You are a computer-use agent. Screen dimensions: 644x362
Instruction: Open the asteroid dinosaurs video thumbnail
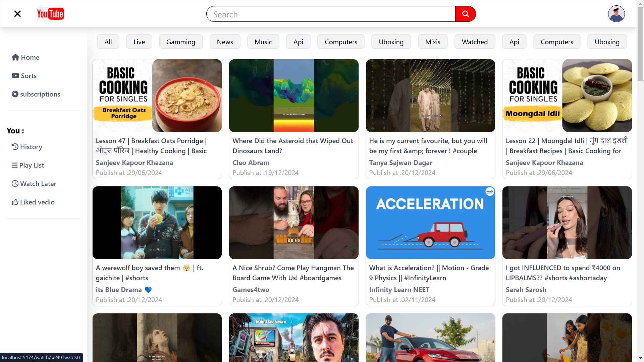tap(293, 96)
